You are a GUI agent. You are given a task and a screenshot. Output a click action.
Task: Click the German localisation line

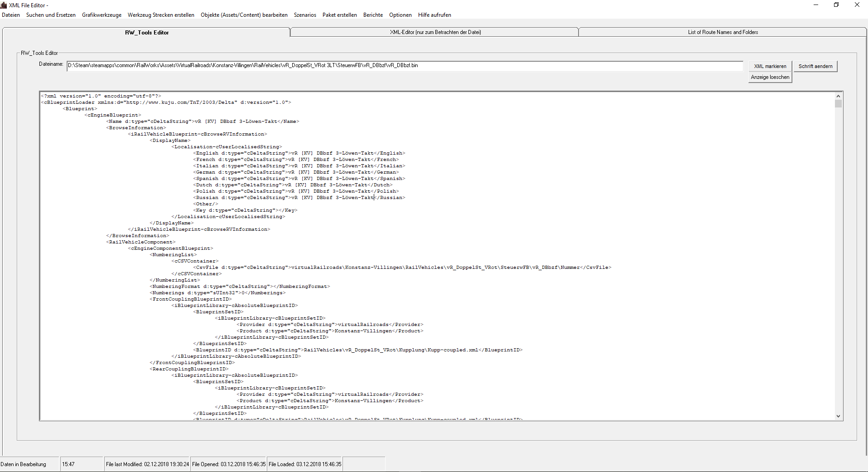[x=296, y=172]
